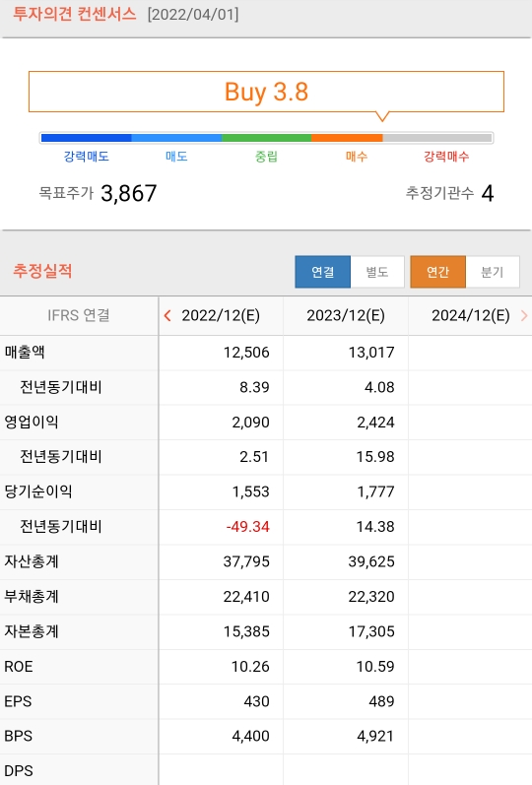Click target price 3,867
Image resolution: width=532 pixels, height=785 pixels.
click(129, 194)
